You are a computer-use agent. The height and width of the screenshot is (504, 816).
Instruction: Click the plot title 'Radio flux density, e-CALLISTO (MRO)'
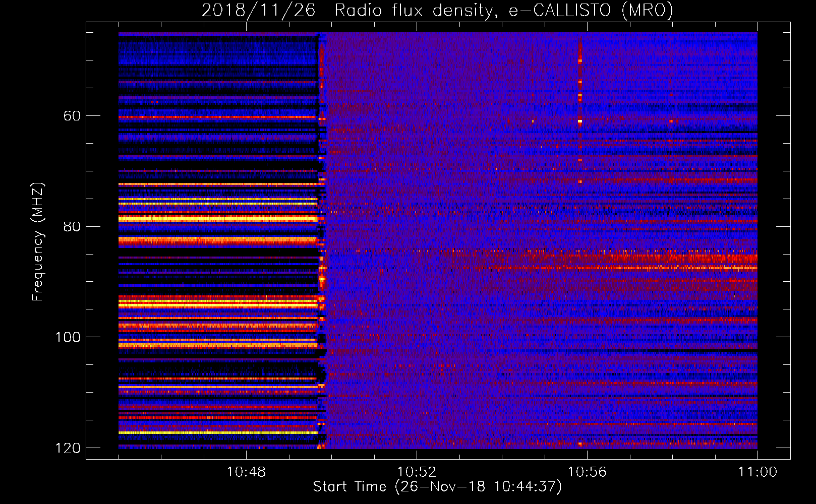coord(503,10)
